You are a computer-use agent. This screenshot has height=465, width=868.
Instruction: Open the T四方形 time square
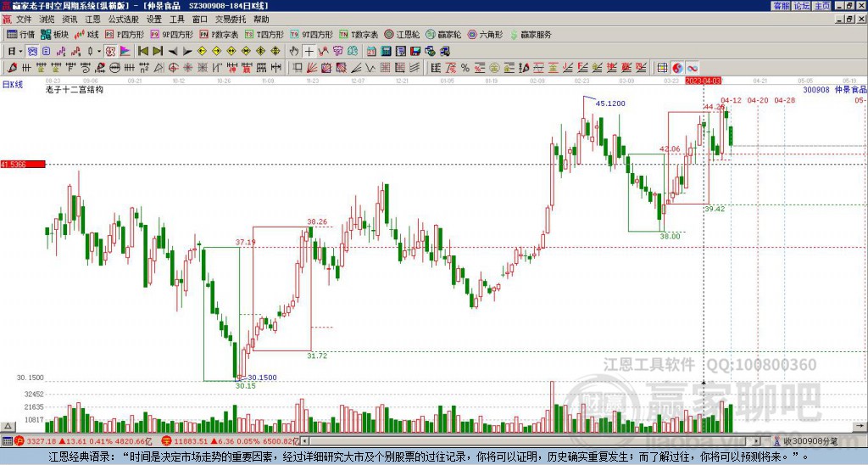tap(264, 34)
